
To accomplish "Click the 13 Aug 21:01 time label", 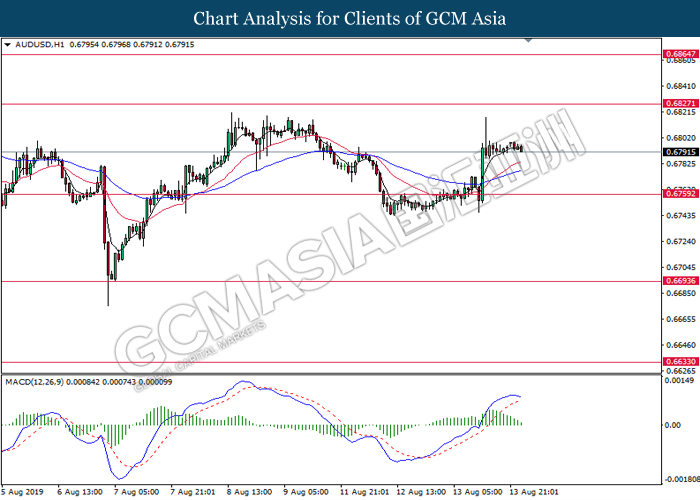I will click(x=534, y=492).
